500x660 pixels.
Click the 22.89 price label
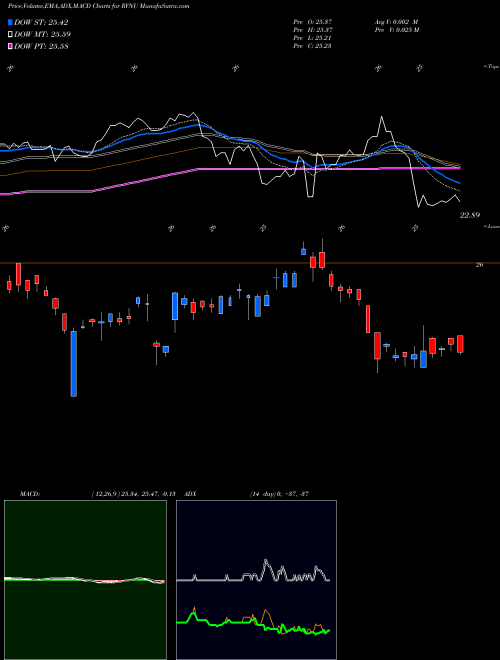[x=470, y=216]
